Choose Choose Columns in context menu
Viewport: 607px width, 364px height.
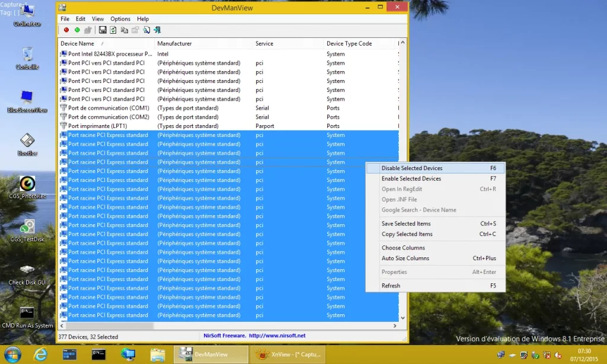point(436,247)
